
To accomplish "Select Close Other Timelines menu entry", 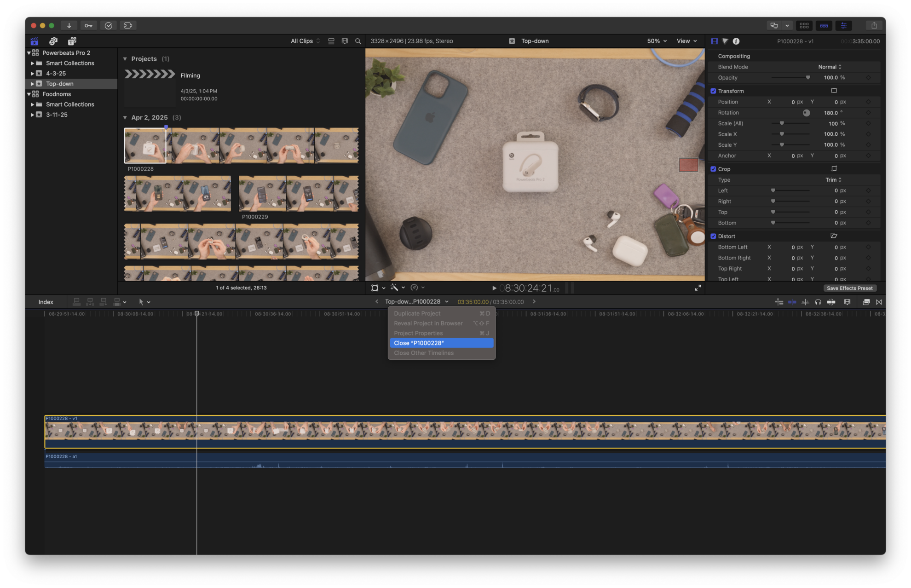I will tap(423, 353).
